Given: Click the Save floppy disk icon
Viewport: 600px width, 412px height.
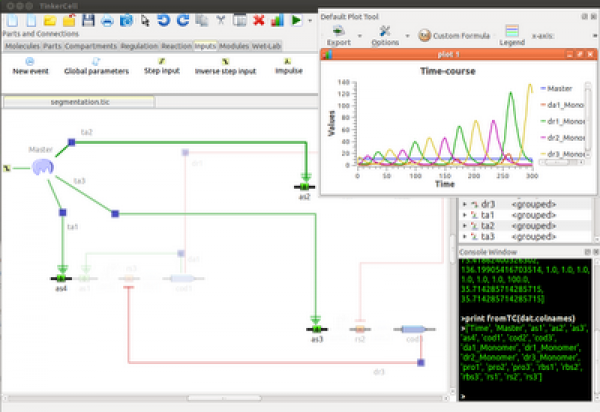Looking at the screenshot, I should point(89,19).
